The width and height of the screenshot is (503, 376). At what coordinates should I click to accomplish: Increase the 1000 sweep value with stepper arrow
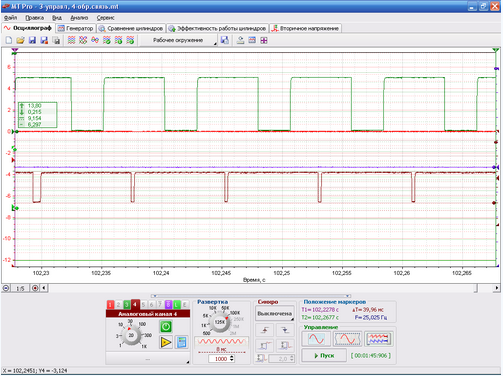point(232,357)
